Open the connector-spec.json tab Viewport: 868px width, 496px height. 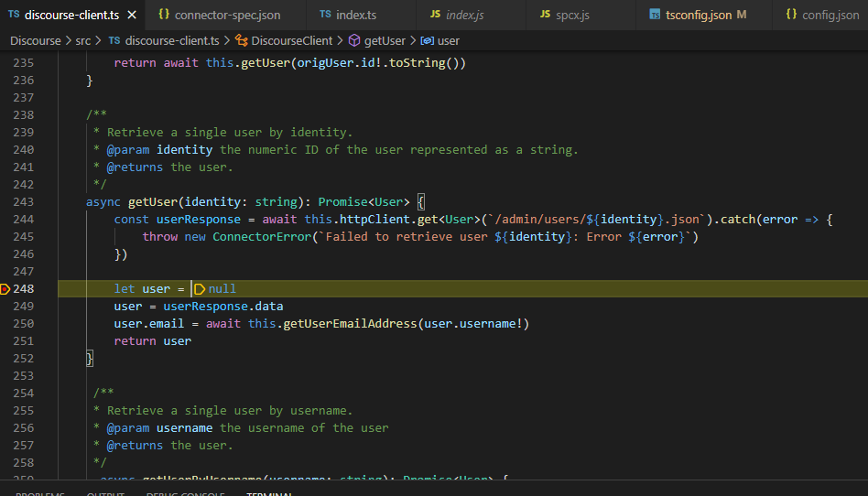227,15
